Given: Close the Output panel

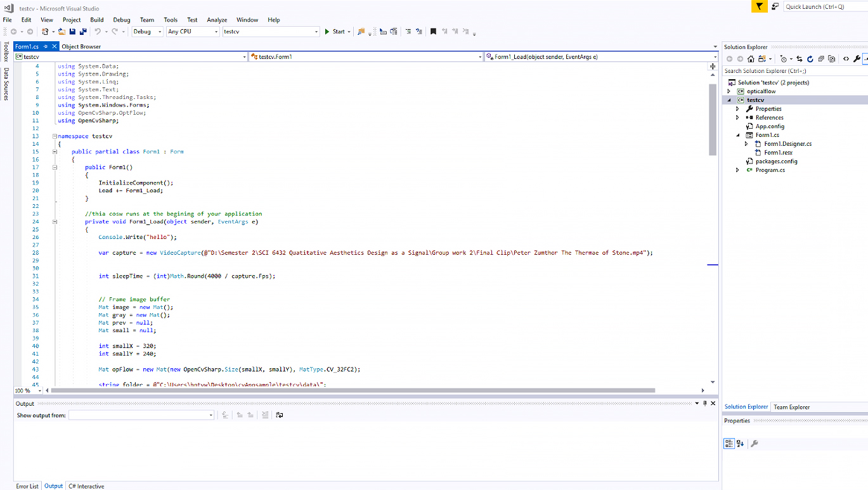Looking at the screenshot, I should 713,403.
